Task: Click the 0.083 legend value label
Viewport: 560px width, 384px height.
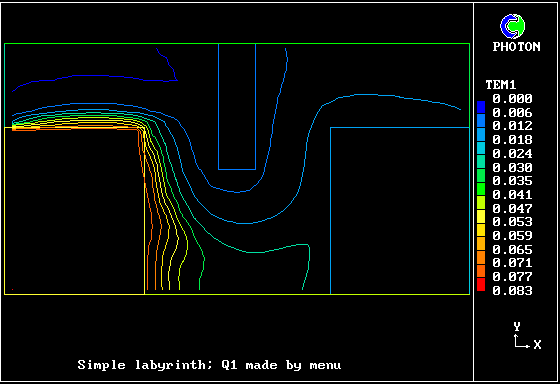Action: (x=512, y=291)
